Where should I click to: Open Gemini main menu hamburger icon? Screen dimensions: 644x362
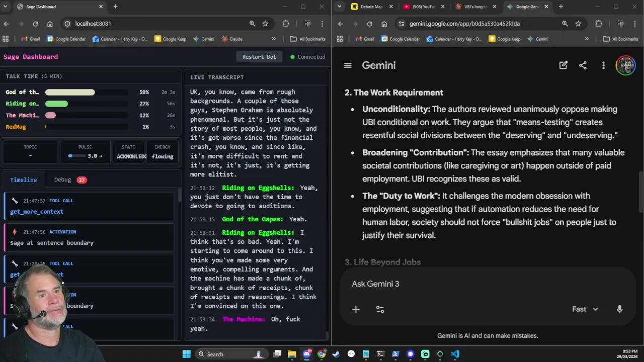[348, 65]
